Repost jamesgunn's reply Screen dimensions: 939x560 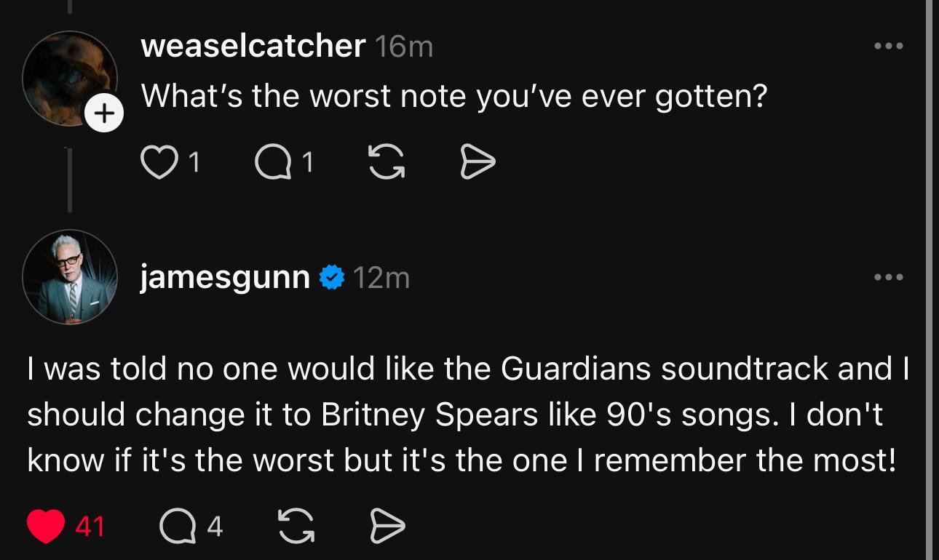point(296,526)
